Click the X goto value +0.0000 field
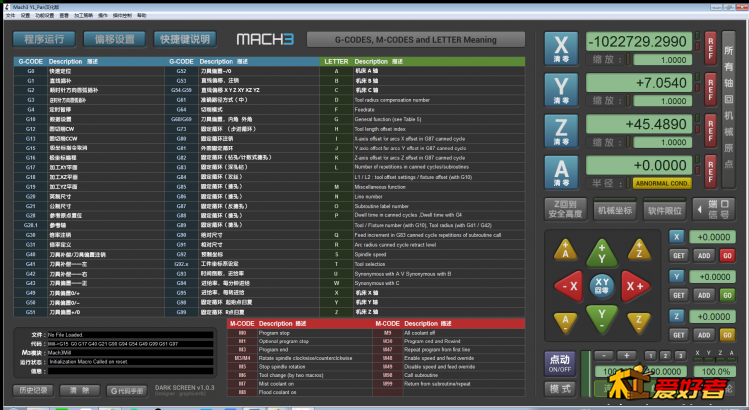Viewport: 749px width, 410px height. pos(712,237)
